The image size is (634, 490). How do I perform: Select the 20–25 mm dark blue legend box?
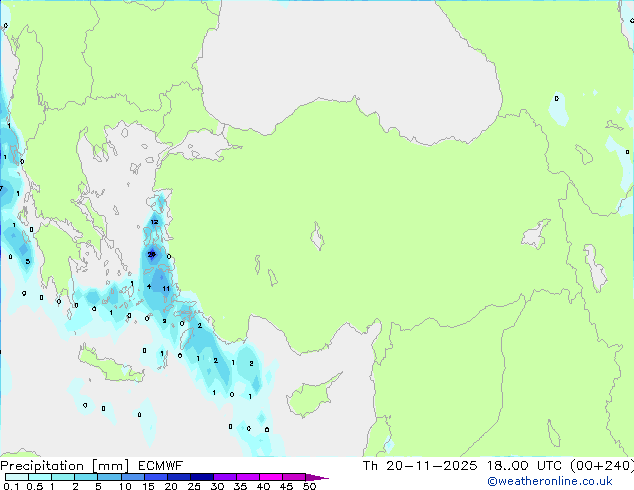pyautogui.click(x=178, y=477)
